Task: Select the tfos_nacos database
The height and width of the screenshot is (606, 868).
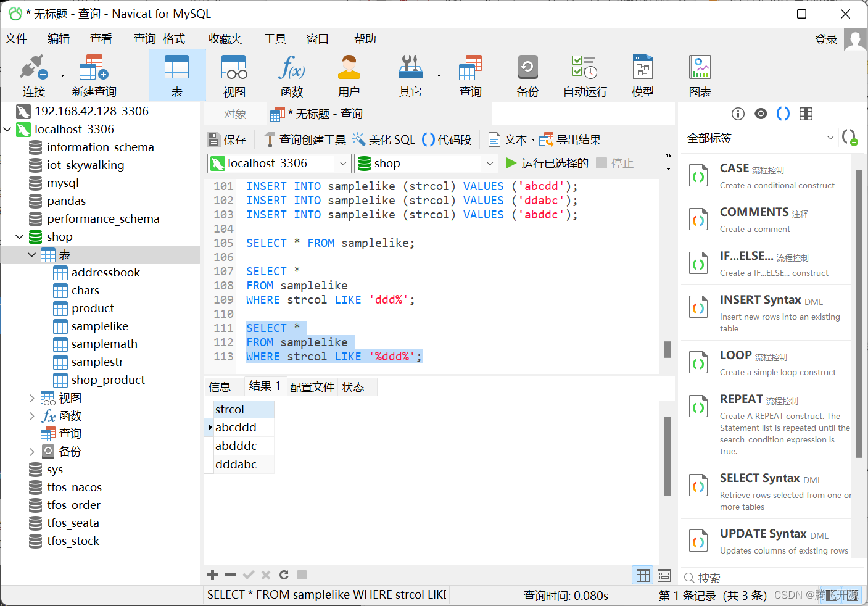Action: (74, 487)
